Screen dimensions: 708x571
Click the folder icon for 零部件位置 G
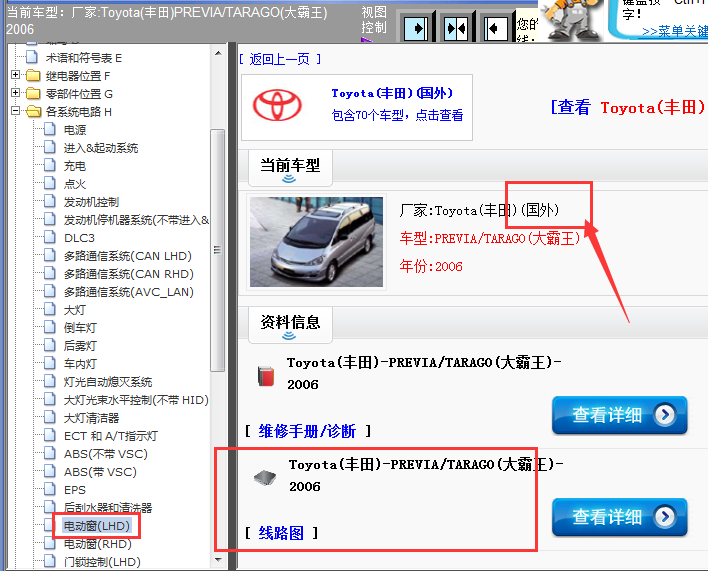33,93
